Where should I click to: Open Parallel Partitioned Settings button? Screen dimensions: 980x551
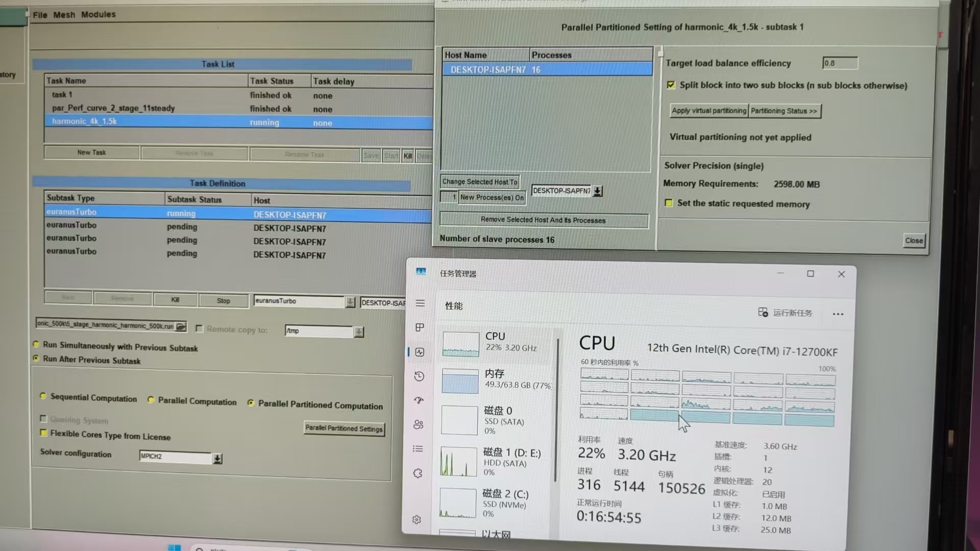(344, 429)
